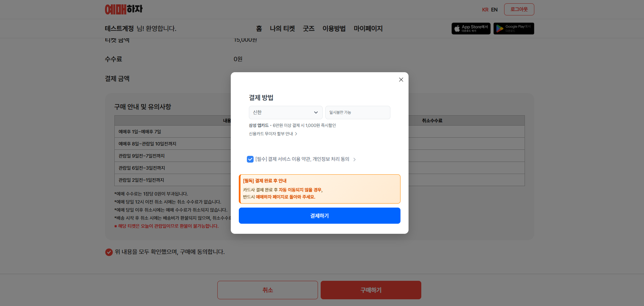This screenshot has height=306, width=644.
Task: Click the 취소수수료 column header
Action: (x=432, y=121)
